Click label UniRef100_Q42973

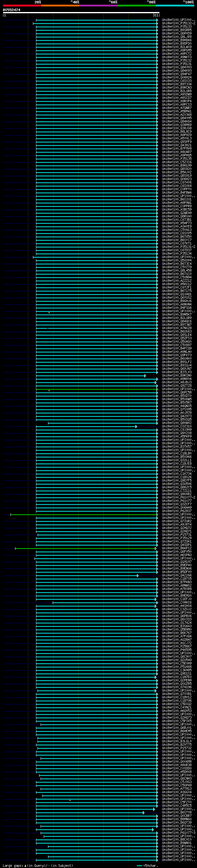pos(177,416)
